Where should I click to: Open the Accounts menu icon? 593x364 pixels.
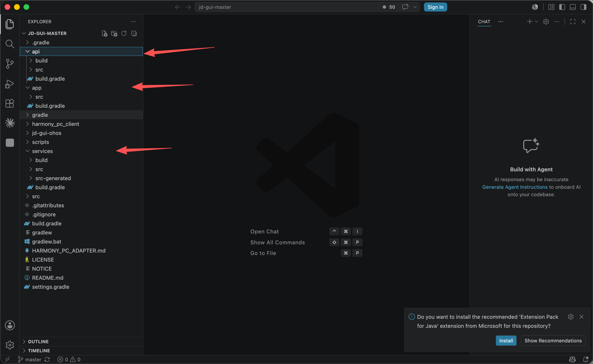point(10,325)
